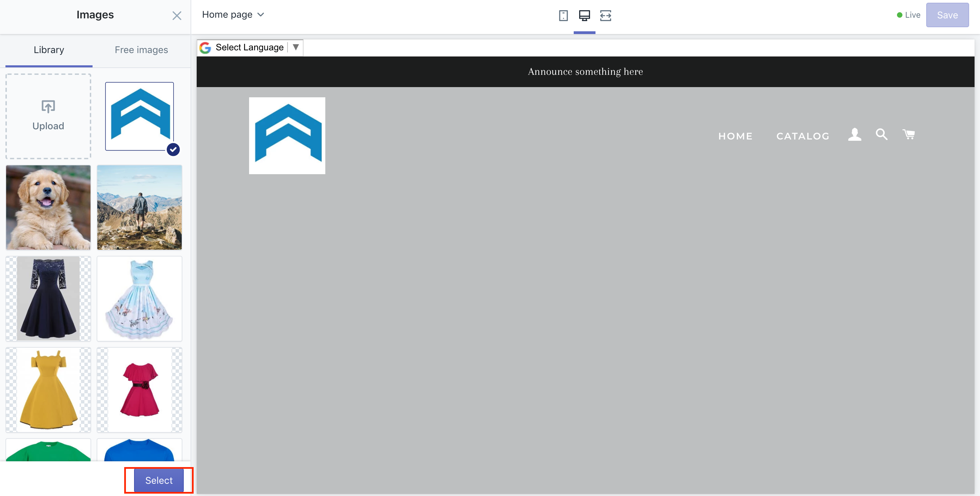This screenshot has width=980, height=496.
Task: Click the Upload image box
Action: pos(48,116)
